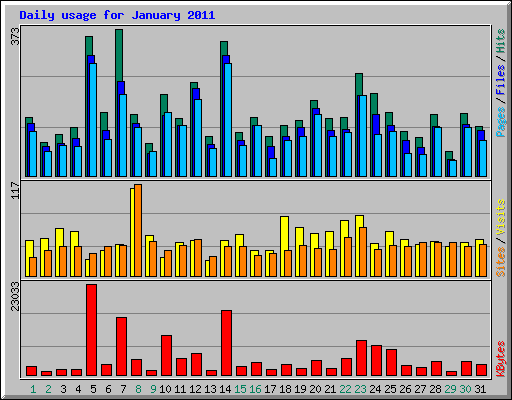Select the cyan Pages bar for day 12
This screenshot has height=400, width=512.
coord(198,138)
